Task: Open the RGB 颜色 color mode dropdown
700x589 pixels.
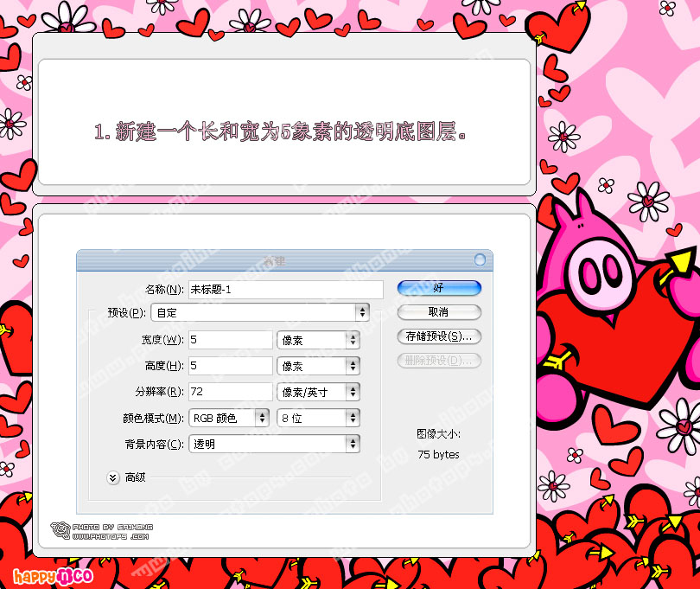Action: pos(229,418)
